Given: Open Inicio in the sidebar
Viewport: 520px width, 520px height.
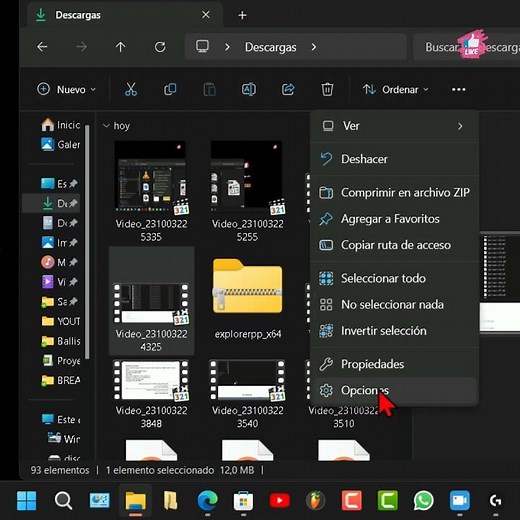Looking at the screenshot, I should [x=61, y=125].
